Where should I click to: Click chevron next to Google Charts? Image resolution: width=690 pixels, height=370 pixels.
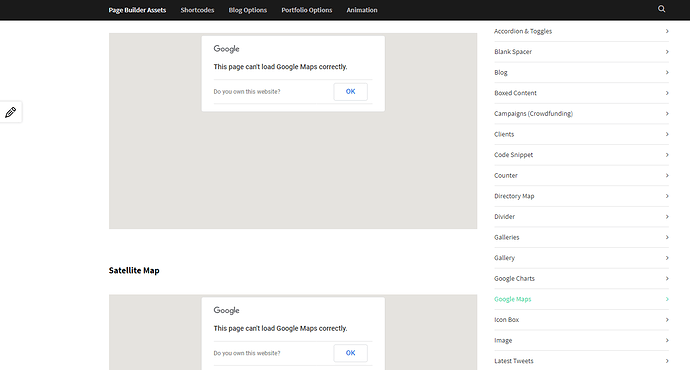coord(667,278)
